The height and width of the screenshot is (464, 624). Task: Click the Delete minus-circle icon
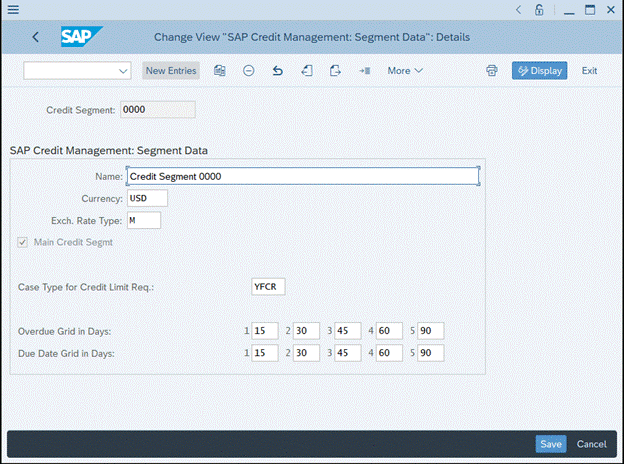pyautogui.click(x=248, y=71)
